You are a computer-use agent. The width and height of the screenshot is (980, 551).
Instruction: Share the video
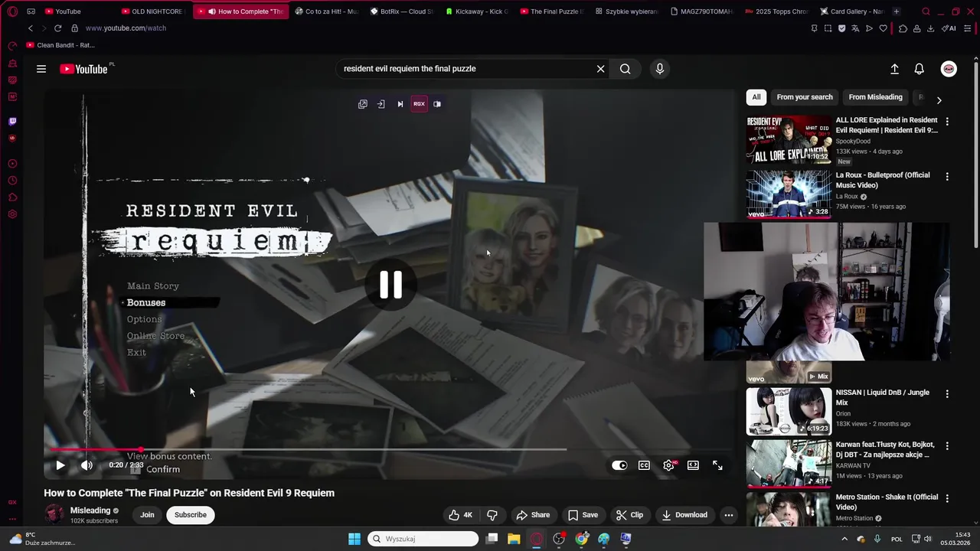(533, 515)
